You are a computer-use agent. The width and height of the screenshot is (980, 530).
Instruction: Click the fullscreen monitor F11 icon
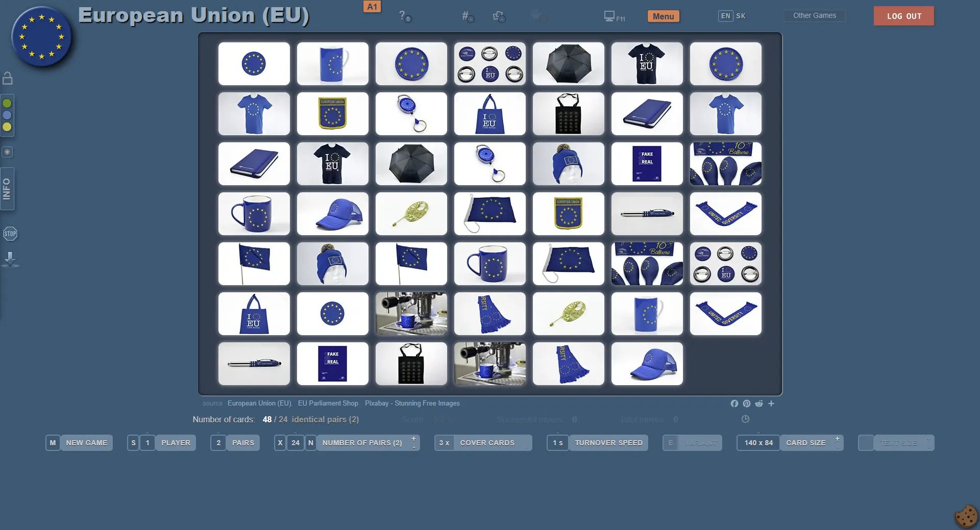click(x=614, y=16)
